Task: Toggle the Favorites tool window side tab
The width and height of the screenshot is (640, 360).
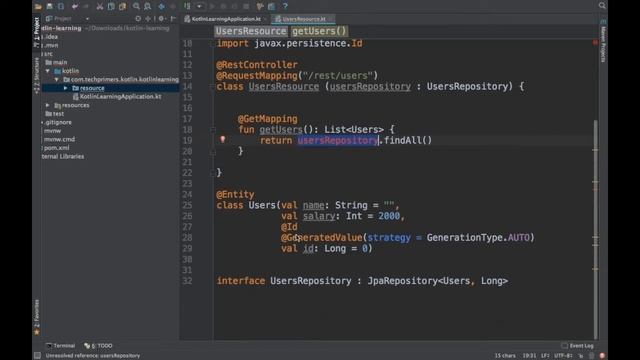Action: click(x=37, y=318)
